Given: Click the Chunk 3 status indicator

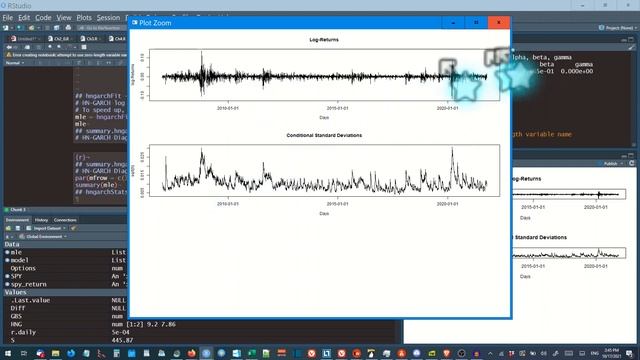Looking at the screenshot, I should tap(15, 209).
